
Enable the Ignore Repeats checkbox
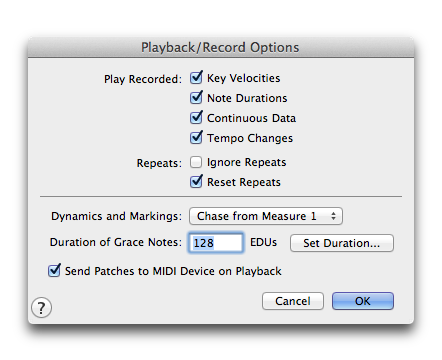pos(196,162)
